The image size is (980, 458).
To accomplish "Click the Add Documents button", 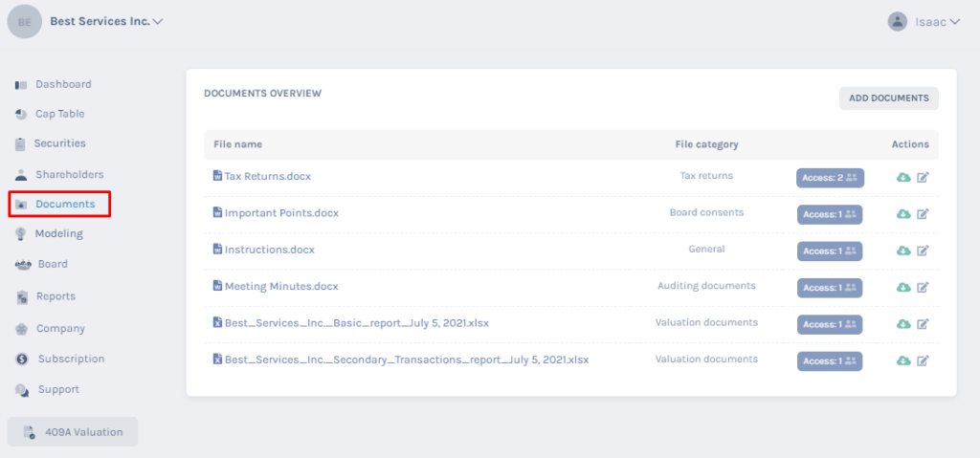I will [x=889, y=98].
